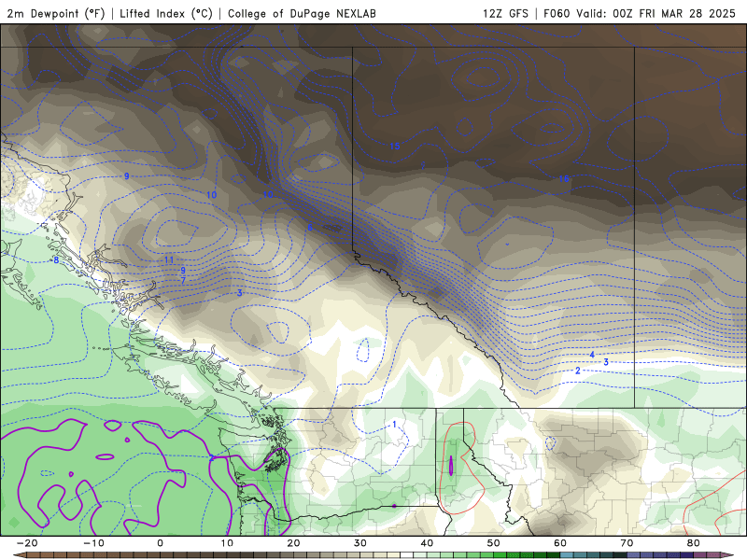Image resolution: width=747 pixels, height=560 pixels.
Task: Click the "20" colorbar scale label
Action: pos(293,543)
